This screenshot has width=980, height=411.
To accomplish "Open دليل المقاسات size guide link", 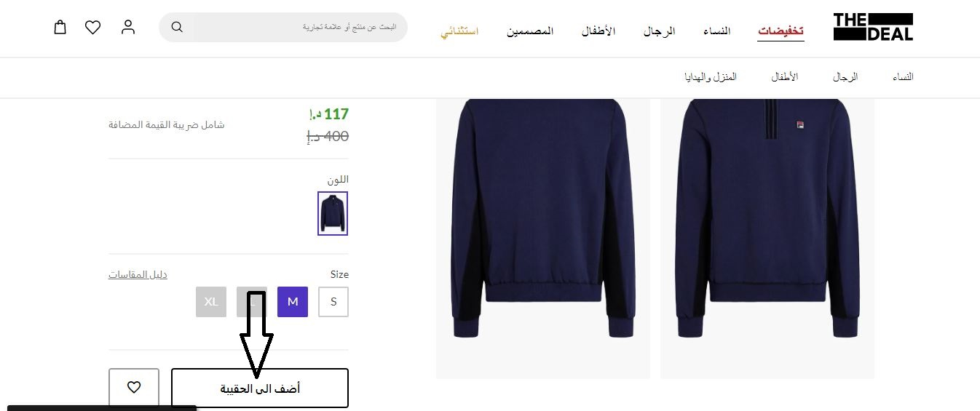I will click(138, 274).
